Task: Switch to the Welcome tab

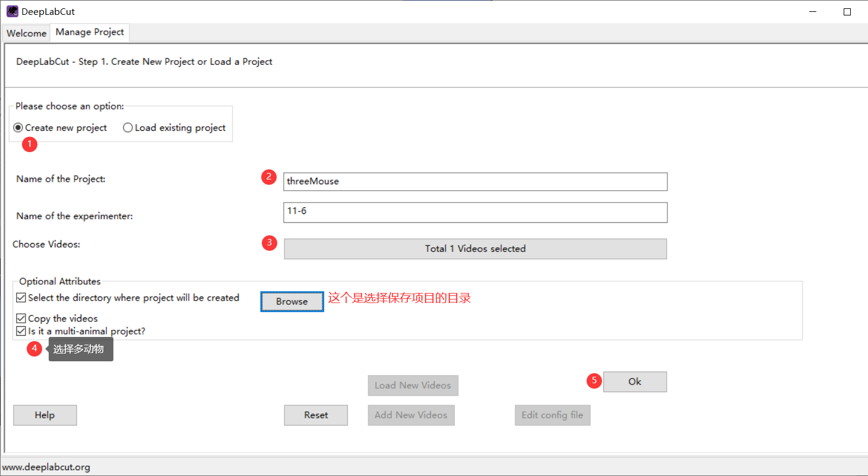Action: tap(26, 33)
